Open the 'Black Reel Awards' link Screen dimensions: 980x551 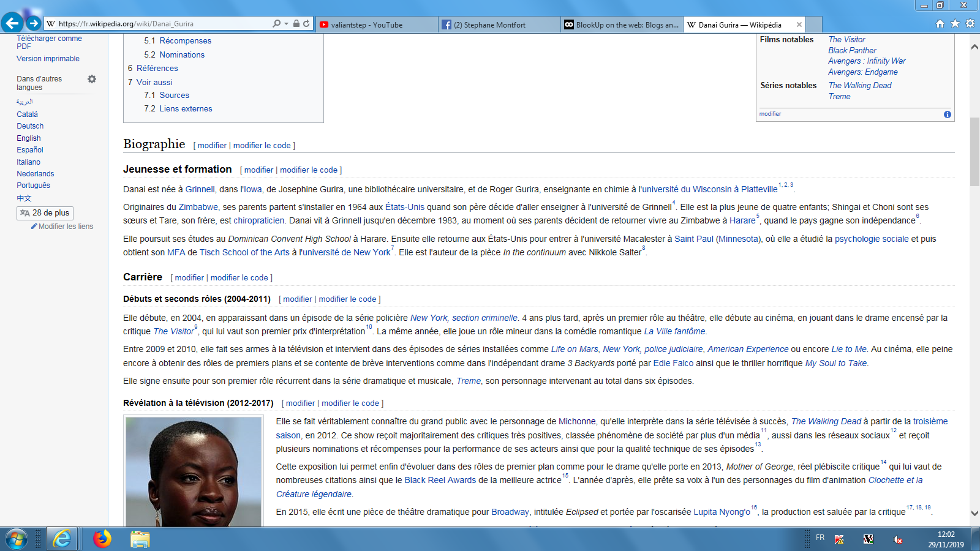[x=440, y=481]
